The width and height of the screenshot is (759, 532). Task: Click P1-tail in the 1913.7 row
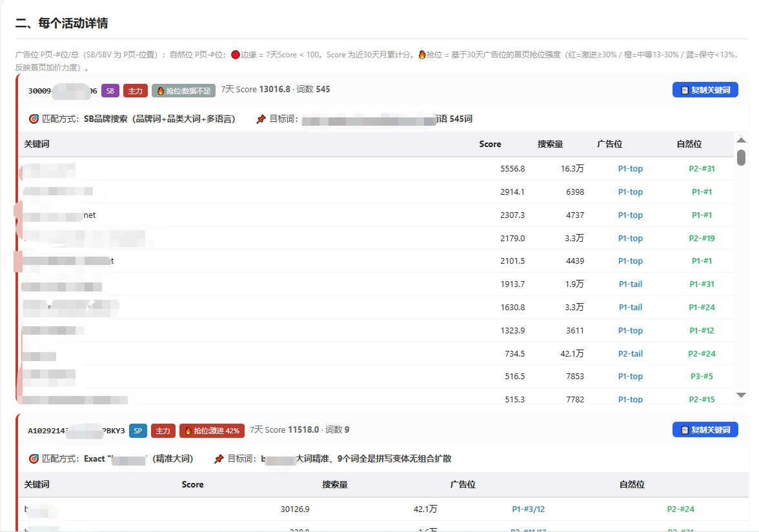[x=630, y=284]
